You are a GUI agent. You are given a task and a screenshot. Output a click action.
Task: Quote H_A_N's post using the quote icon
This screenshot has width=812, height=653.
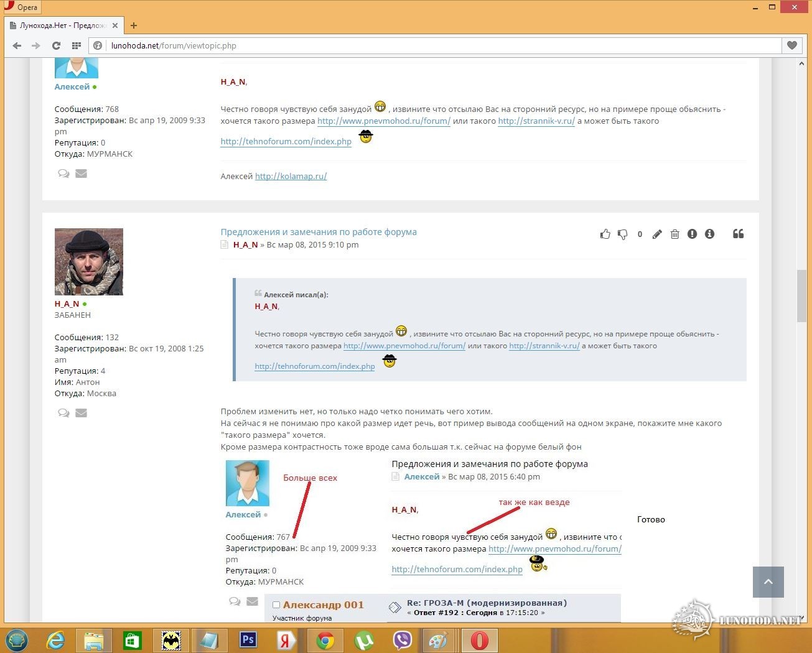click(738, 234)
